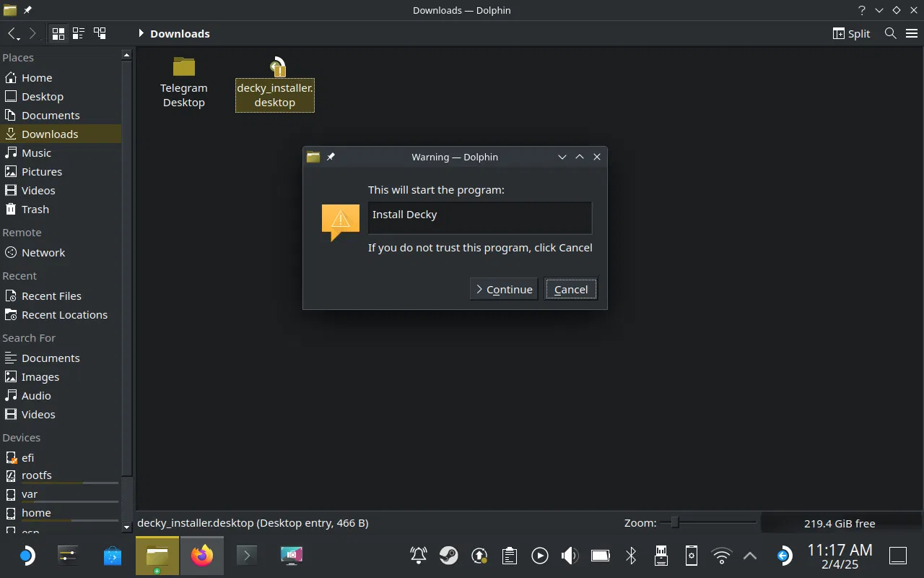Click Cancel in warning dialog
The width and height of the screenshot is (924, 578).
tap(571, 289)
